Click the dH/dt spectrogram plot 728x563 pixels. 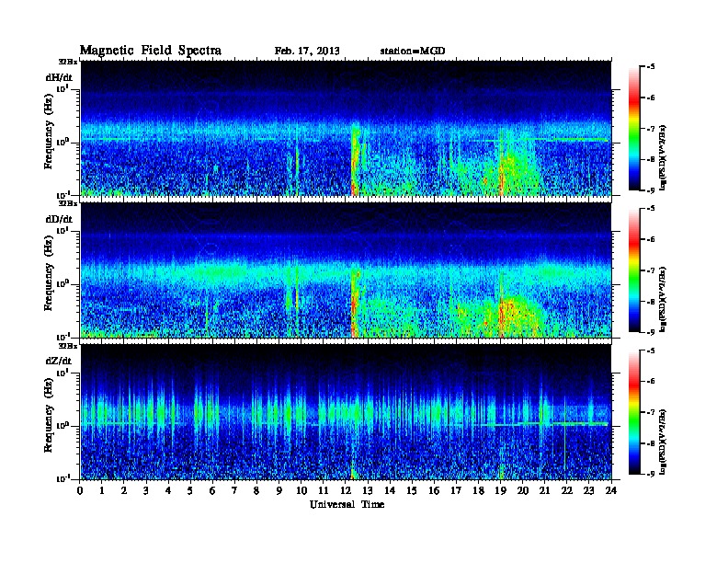pos(346,128)
